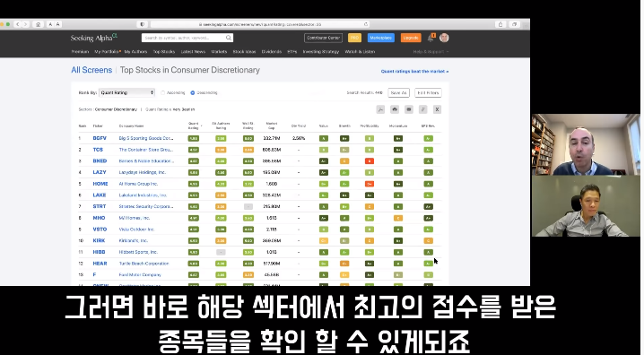Click the X export icon in screener toolbar
The width and height of the screenshot is (644, 355).
coord(437,109)
